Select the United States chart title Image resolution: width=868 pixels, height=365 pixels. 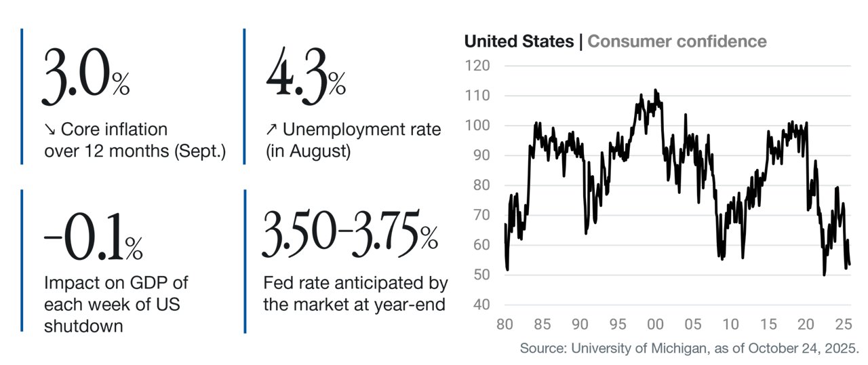(518, 41)
